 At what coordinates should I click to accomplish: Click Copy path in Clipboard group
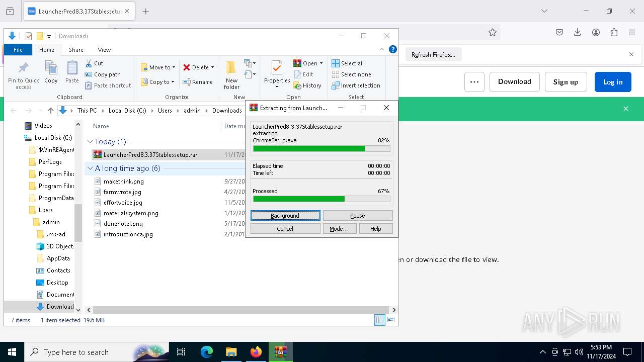[103, 74]
